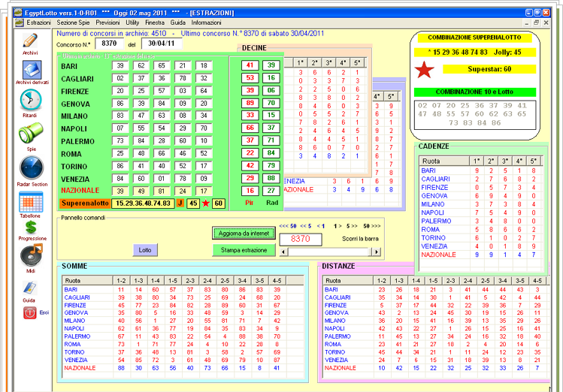Advance one draw with 1 >

337,226
